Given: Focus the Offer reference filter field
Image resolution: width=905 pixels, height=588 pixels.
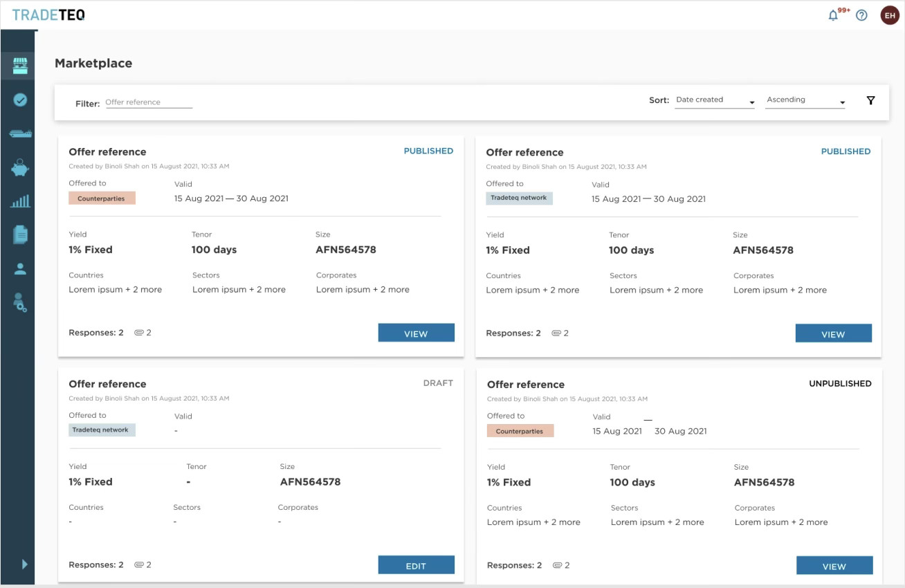Looking at the screenshot, I should click(x=149, y=102).
